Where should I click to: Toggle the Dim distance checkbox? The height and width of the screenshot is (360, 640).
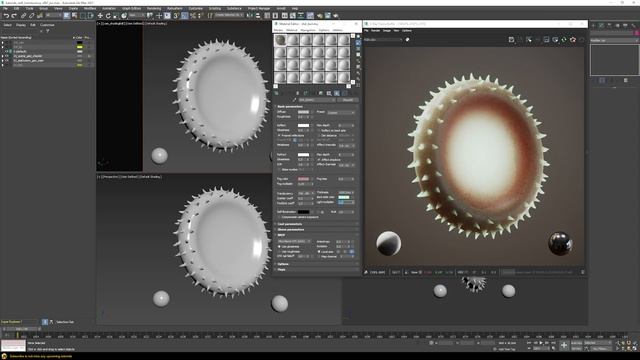click(318, 136)
